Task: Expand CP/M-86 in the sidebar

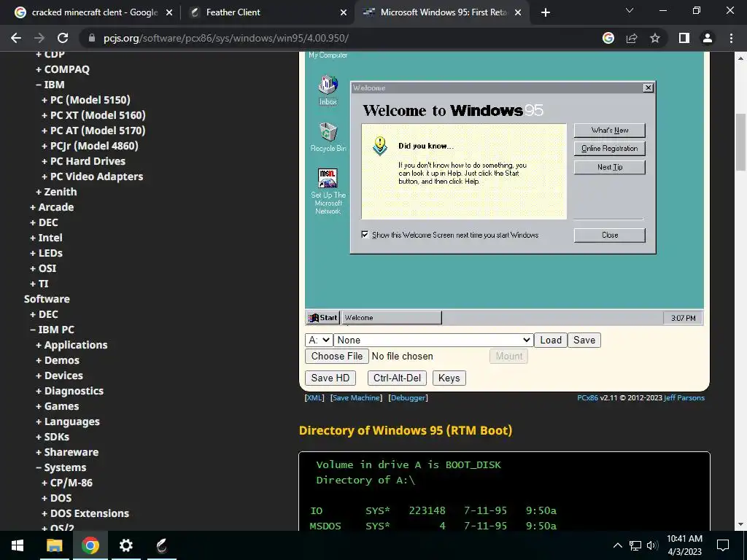Action: [x=67, y=483]
